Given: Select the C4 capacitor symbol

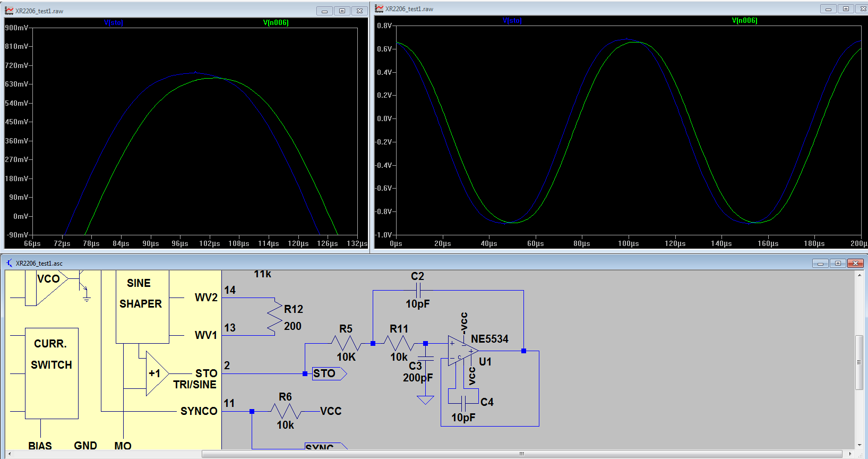Looking at the screenshot, I should click(463, 404).
